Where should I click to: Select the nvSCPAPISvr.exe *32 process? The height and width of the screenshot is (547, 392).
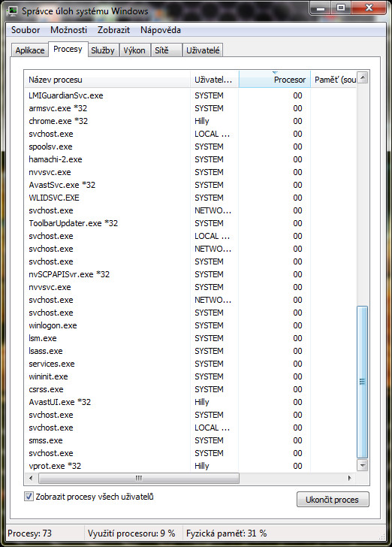pos(191,274)
